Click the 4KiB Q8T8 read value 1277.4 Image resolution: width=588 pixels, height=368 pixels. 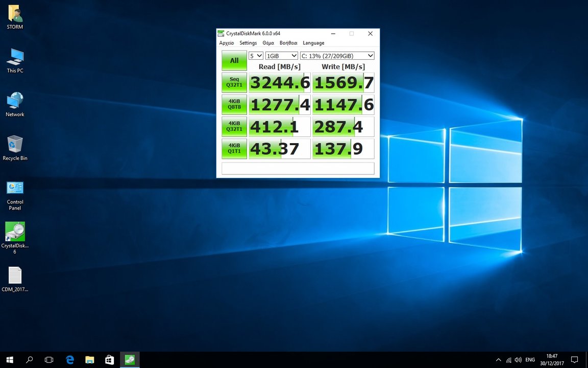(280, 105)
